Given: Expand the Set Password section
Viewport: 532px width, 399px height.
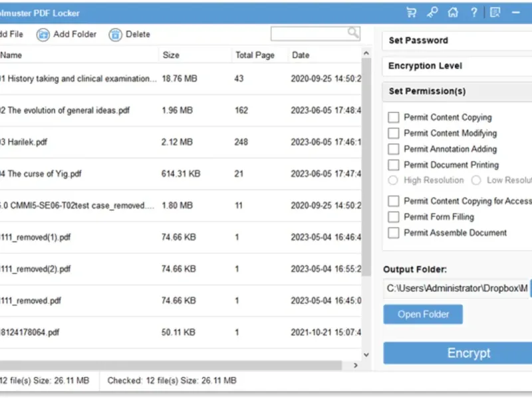Looking at the screenshot, I should pyautogui.click(x=457, y=41).
